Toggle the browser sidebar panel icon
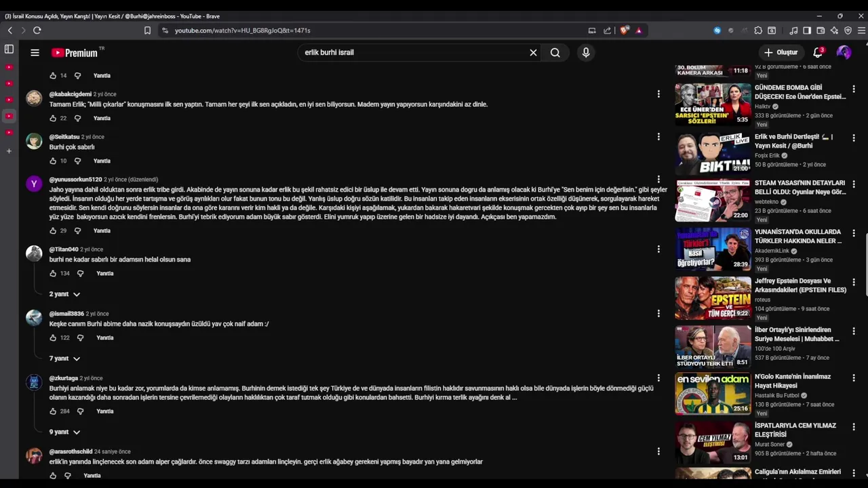868x488 pixels. tap(807, 30)
